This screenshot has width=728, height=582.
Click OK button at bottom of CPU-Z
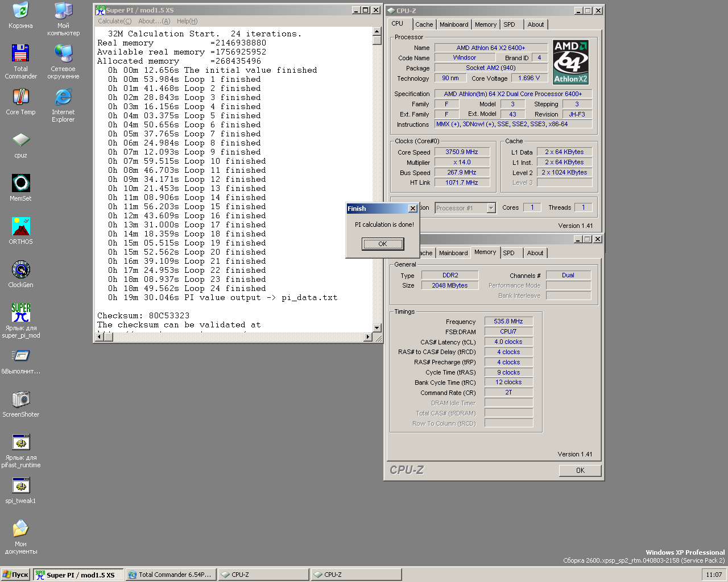coord(580,470)
